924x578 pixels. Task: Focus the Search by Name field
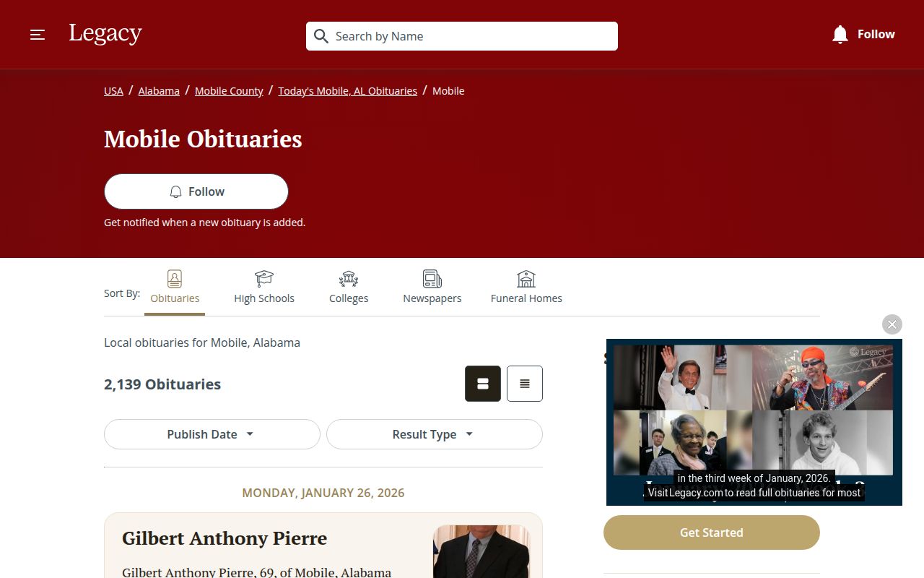462,36
